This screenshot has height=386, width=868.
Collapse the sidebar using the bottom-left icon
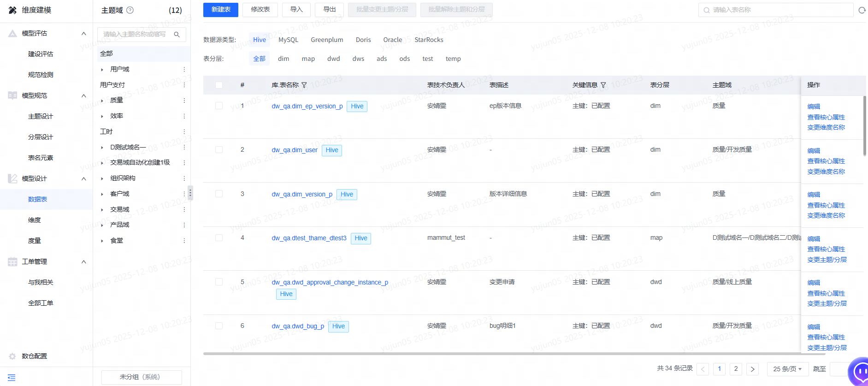[12, 377]
